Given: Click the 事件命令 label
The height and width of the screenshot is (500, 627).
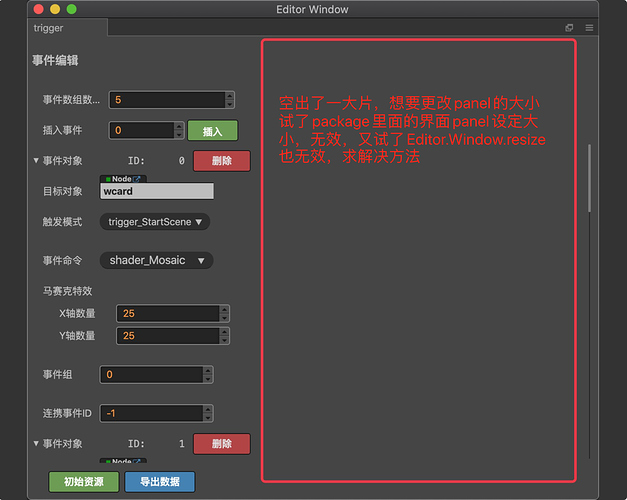Looking at the screenshot, I should coord(62,260).
